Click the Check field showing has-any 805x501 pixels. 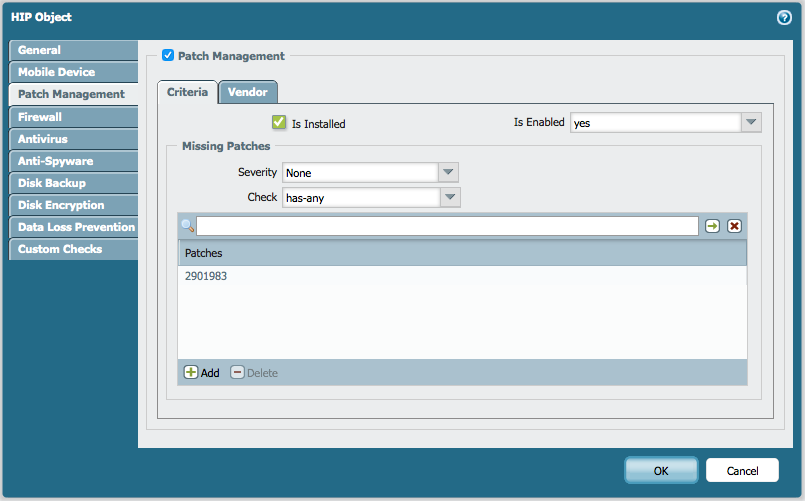tap(361, 198)
